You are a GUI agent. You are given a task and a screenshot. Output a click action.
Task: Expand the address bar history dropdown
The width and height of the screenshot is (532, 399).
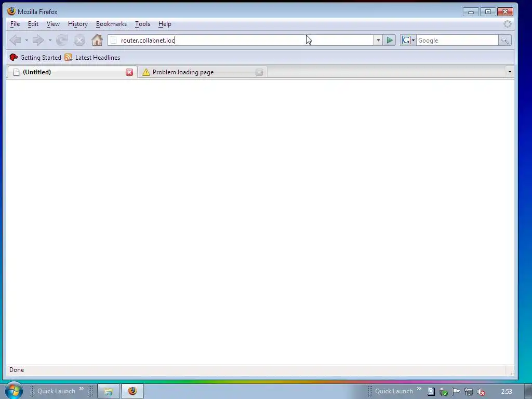click(378, 41)
